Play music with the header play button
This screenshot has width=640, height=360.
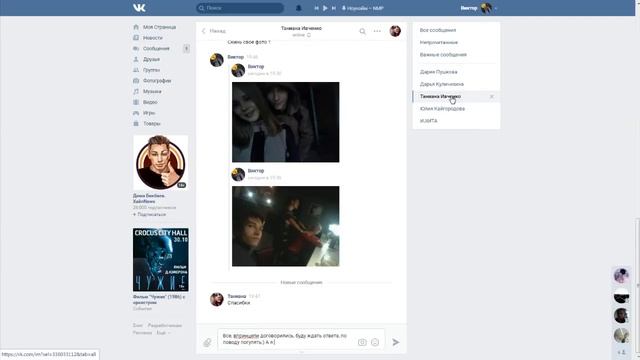pos(325,8)
